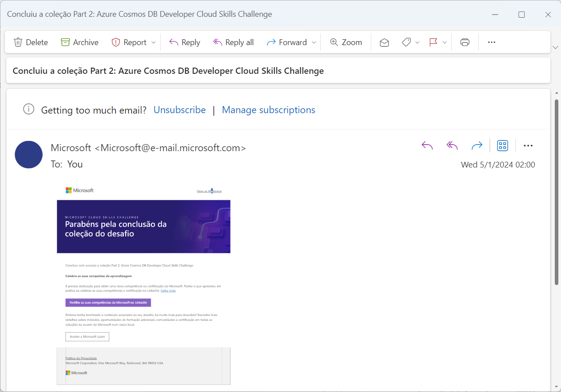Viewport: 561px width, 392px height.
Task: Click the Microsoft logo atop email
Action: coord(80,190)
